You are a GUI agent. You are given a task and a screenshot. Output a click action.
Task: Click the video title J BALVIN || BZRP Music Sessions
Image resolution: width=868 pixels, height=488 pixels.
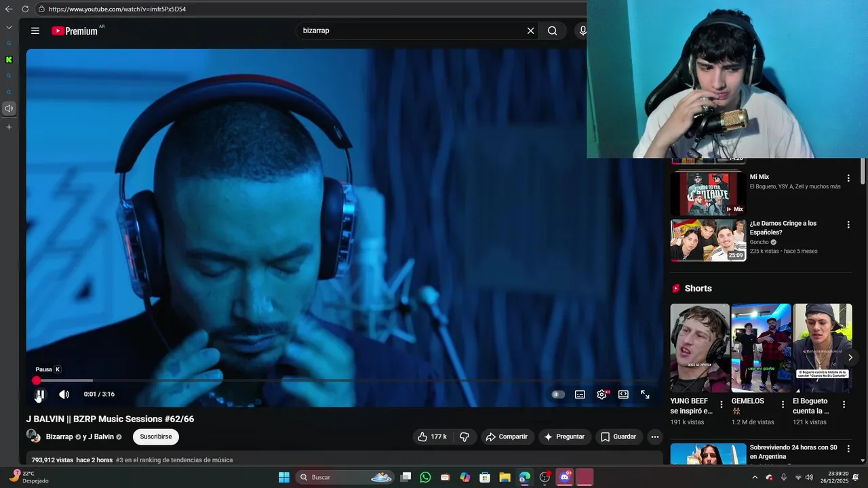click(x=110, y=419)
